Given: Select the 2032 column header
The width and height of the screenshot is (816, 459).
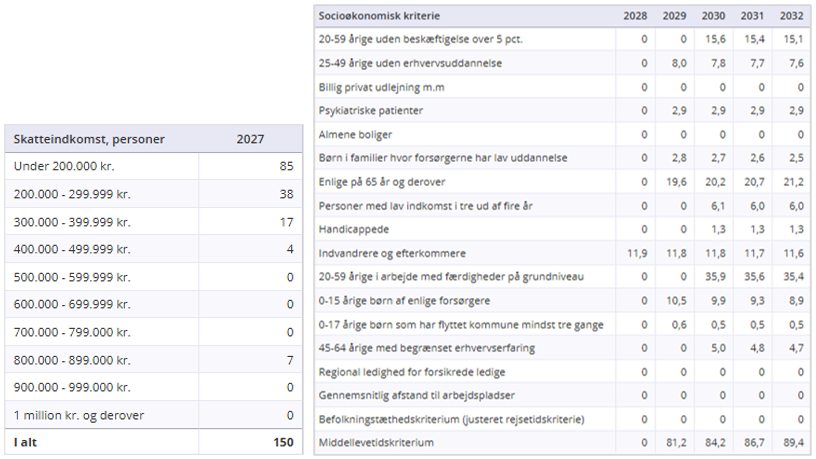Looking at the screenshot, I should point(791,16).
